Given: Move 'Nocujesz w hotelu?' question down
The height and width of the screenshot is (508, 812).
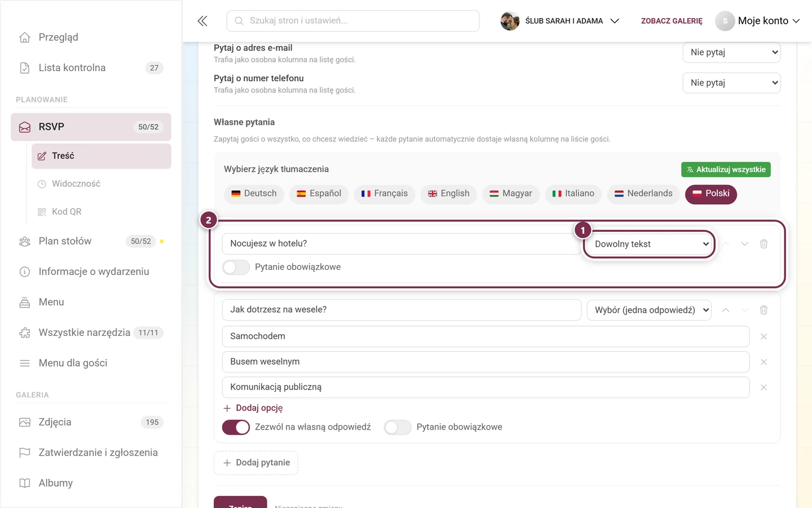Looking at the screenshot, I should coord(744,244).
